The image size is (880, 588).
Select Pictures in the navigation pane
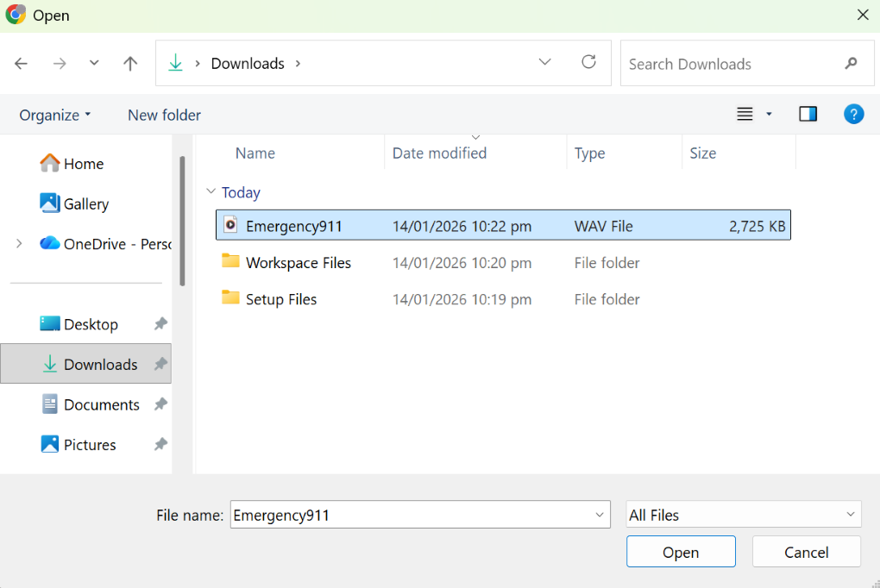89,445
